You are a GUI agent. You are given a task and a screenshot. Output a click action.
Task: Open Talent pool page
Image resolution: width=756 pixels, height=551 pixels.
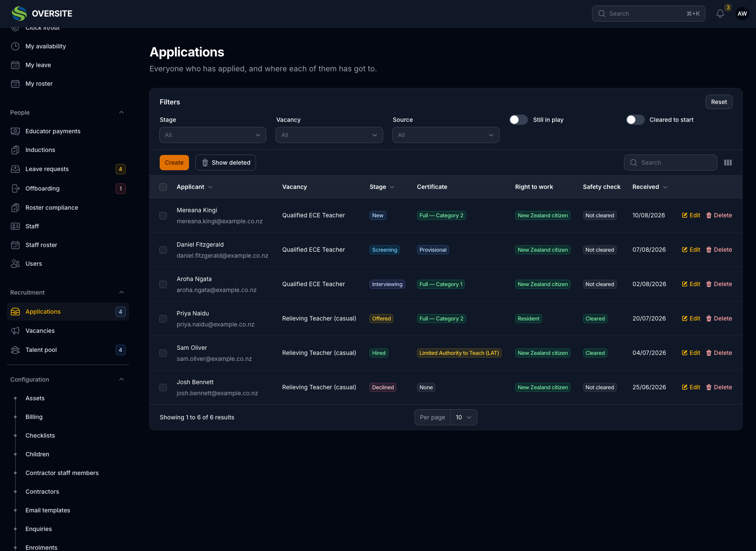point(68,350)
